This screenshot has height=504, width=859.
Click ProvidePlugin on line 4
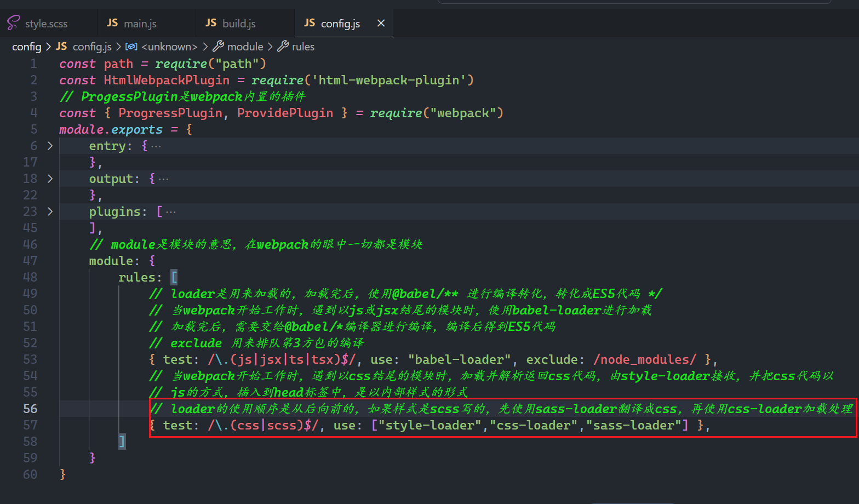point(285,113)
